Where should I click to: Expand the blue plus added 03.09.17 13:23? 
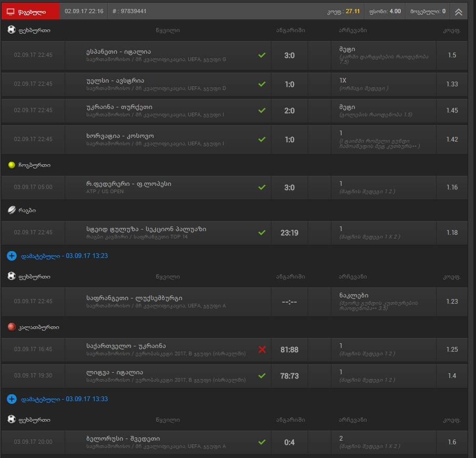pyautogui.click(x=12, y=256)
